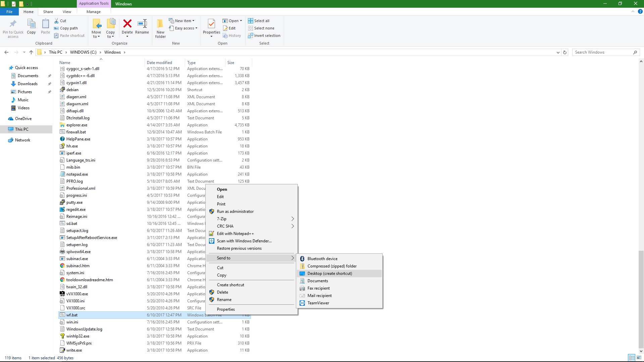Click Create shortcut in context menu
The image size is (644, 362).
252,285
